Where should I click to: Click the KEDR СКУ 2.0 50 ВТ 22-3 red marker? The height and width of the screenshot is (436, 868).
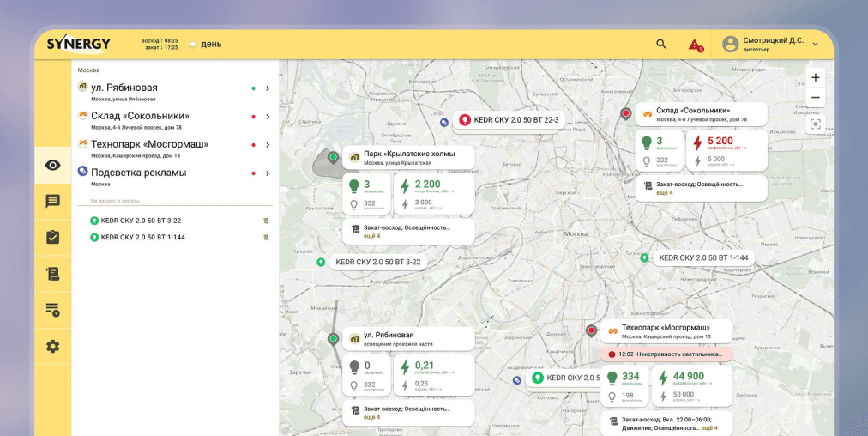pyautogui.click(x=466, y=121)
